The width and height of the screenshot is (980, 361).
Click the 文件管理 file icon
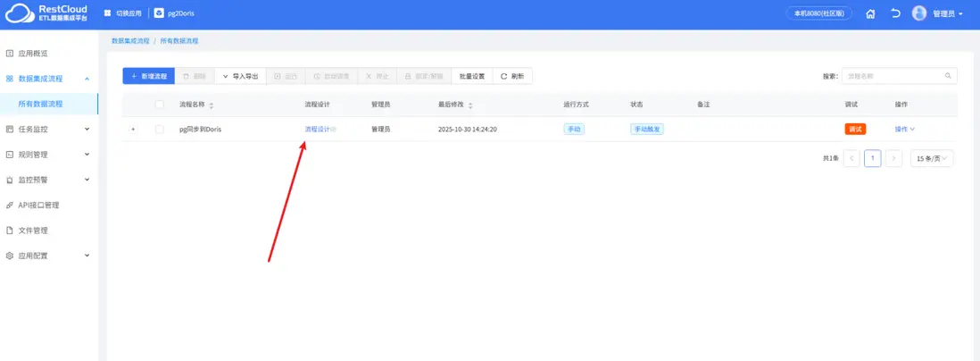10,231
